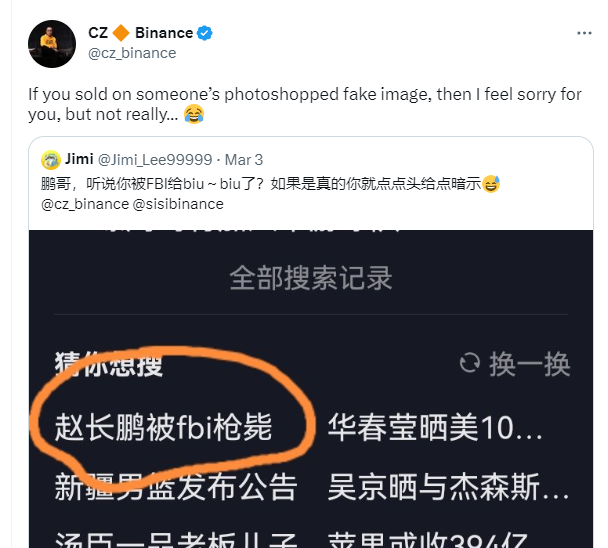
Task: Click the laughing-crying emoji in tweet
Action: coord(194,114)
